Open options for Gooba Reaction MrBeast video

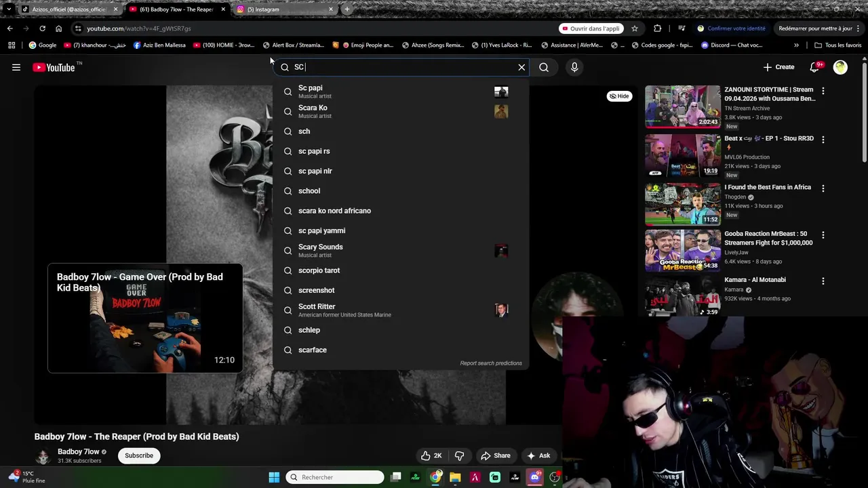(x=823, y=235)
